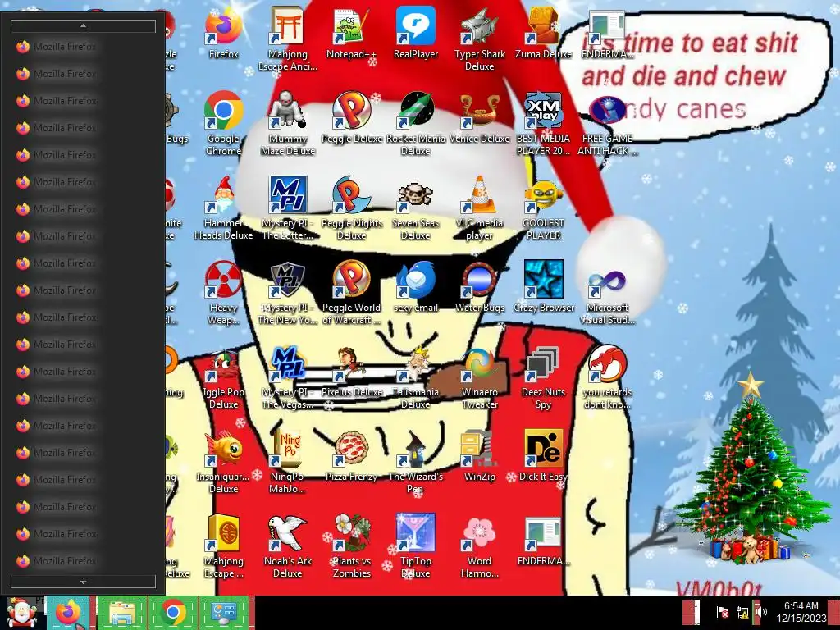Launch Insaniquarium Deluxe icon
The height and width of the screenshot is (630, 840).
[x=224, y=462]
